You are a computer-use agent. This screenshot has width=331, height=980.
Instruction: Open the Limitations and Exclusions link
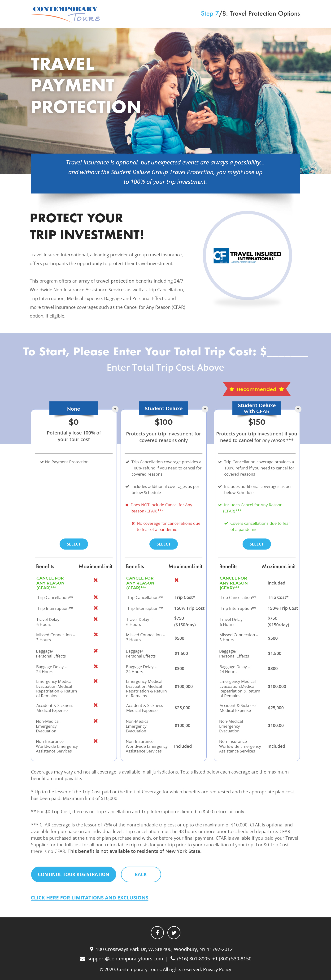click(90, 898)
